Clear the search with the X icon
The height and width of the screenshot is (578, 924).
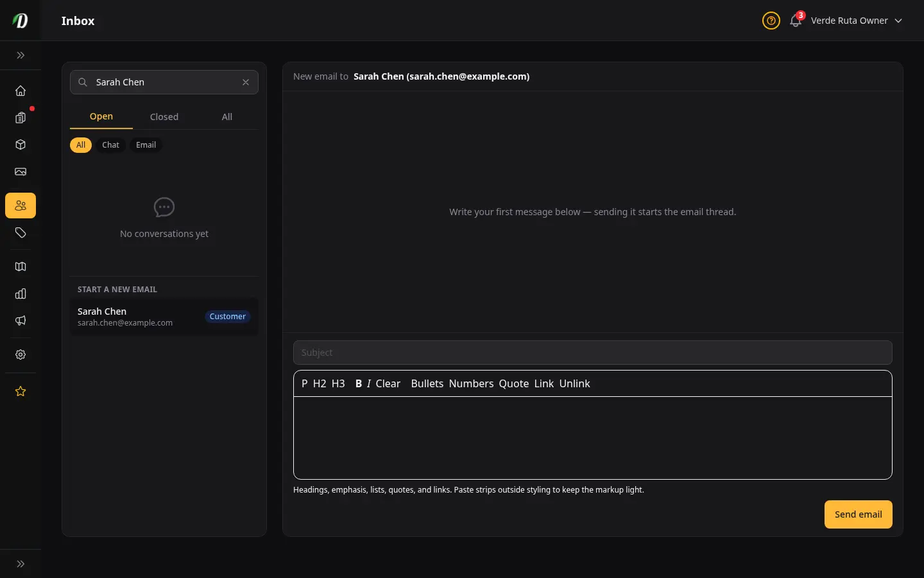point(246,82)
